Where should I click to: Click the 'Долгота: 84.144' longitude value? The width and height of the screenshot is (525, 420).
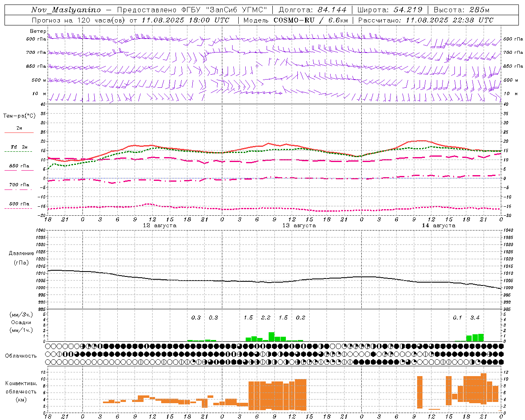(313, 10)
